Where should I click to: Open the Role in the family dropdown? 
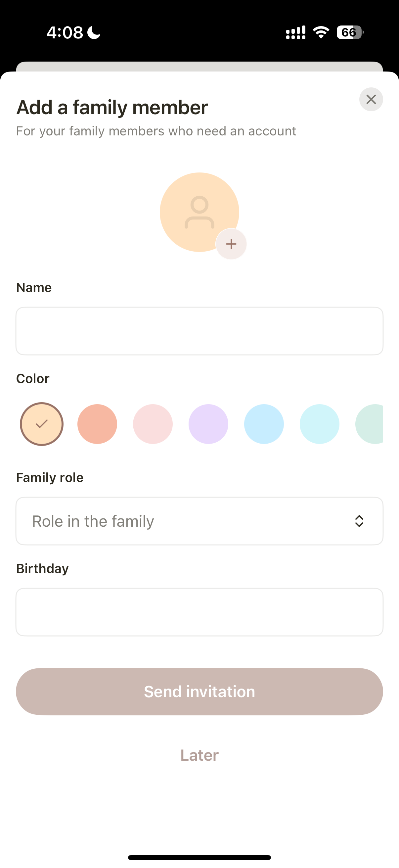click(199, 521)
